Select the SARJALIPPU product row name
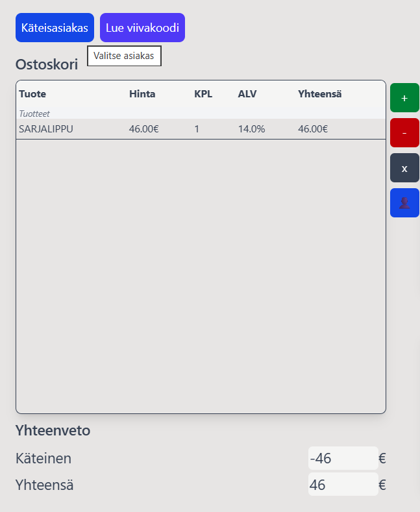The width and height of the screenshot is (420, 512). (46, 129)
